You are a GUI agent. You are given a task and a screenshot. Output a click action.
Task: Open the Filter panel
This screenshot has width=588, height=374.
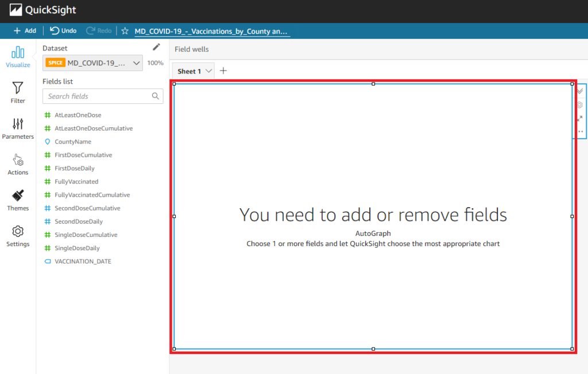[18, 92]
